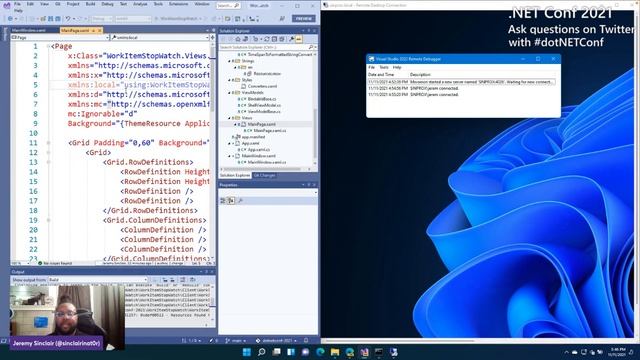Open the Tools menu in Remote Debugger window
The height and width of the screenshot is (360, 640).
pyautogui.click(x=384, y=67)
